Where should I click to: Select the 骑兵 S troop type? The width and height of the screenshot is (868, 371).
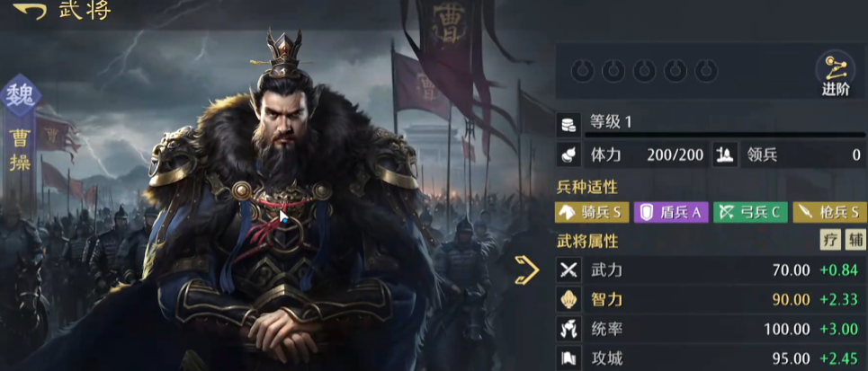click(x=592, y=213)
